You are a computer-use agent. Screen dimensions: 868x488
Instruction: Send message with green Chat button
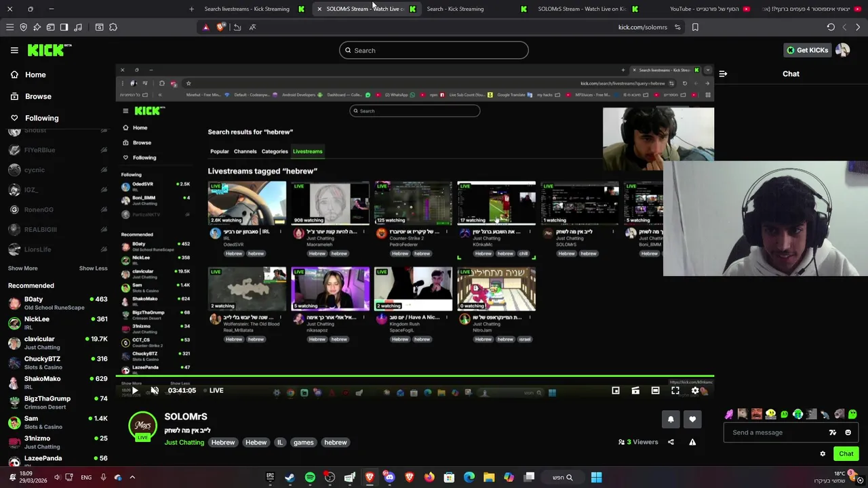(846, 454)
